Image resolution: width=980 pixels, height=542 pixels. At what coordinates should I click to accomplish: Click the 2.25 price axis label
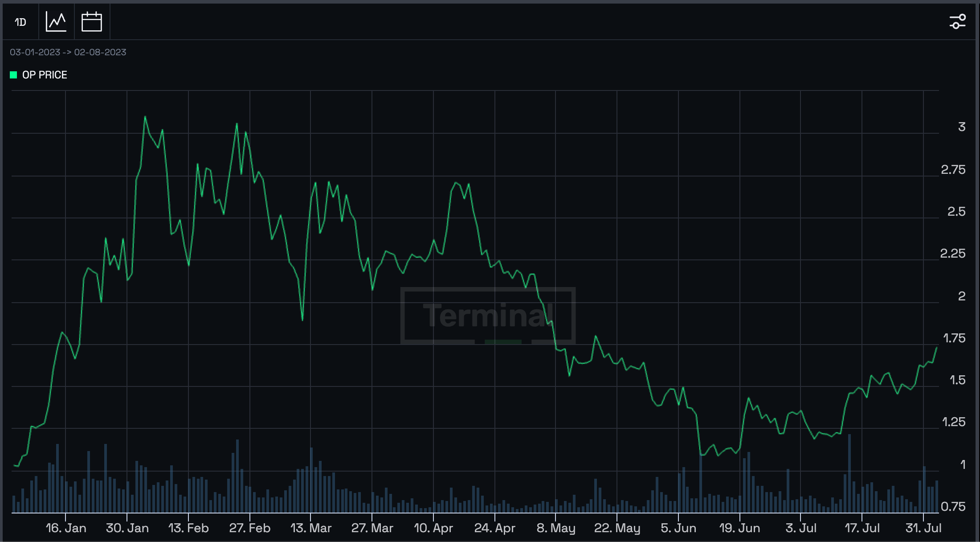tap(953, 253)
